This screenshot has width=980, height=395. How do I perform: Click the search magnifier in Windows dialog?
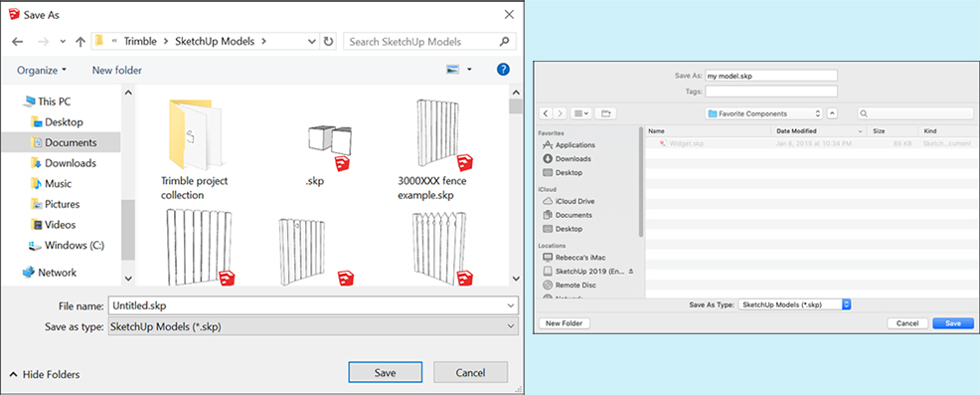click(x=504, y=42)
